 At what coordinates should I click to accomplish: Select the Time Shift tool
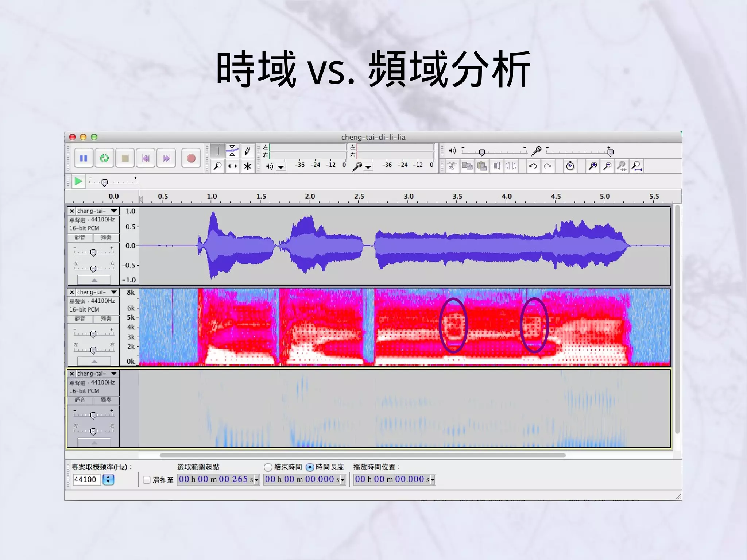(x=232, y=166)
